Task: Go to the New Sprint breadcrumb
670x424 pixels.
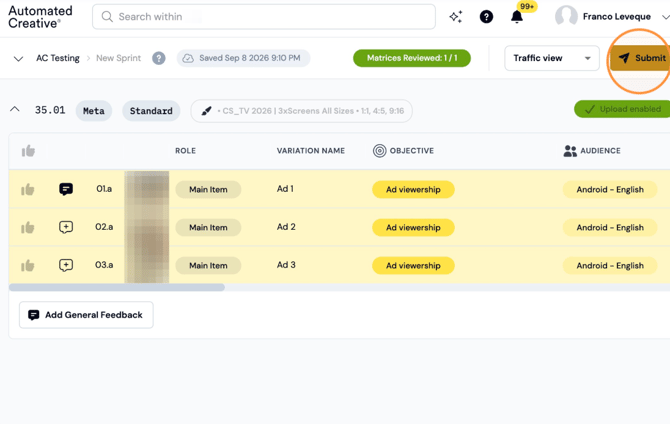Action: (118, 58)
